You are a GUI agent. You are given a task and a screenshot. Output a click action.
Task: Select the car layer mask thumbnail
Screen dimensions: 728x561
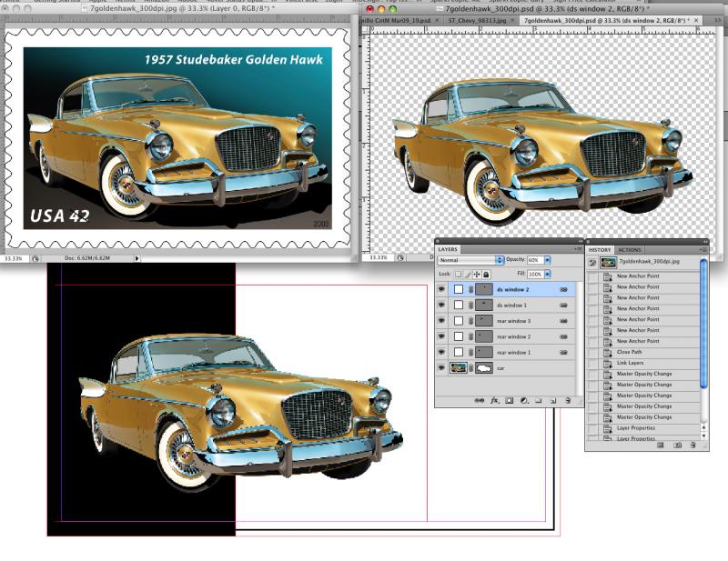click(x=484, y=368)
